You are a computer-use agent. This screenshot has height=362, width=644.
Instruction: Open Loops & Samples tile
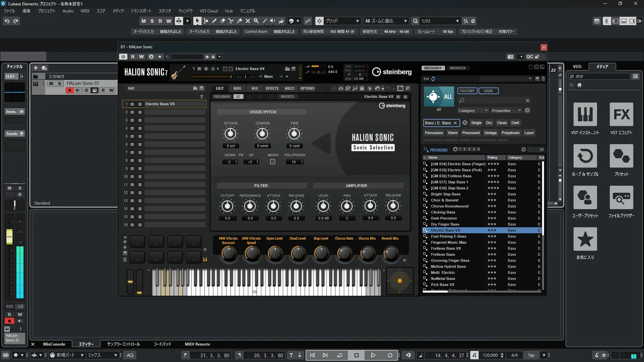(585, 156)
